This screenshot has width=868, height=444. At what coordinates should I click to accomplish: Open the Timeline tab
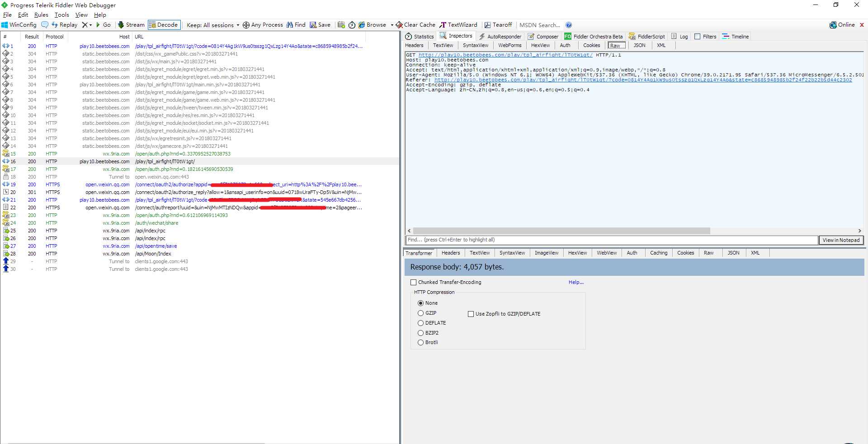click(736, 36)
